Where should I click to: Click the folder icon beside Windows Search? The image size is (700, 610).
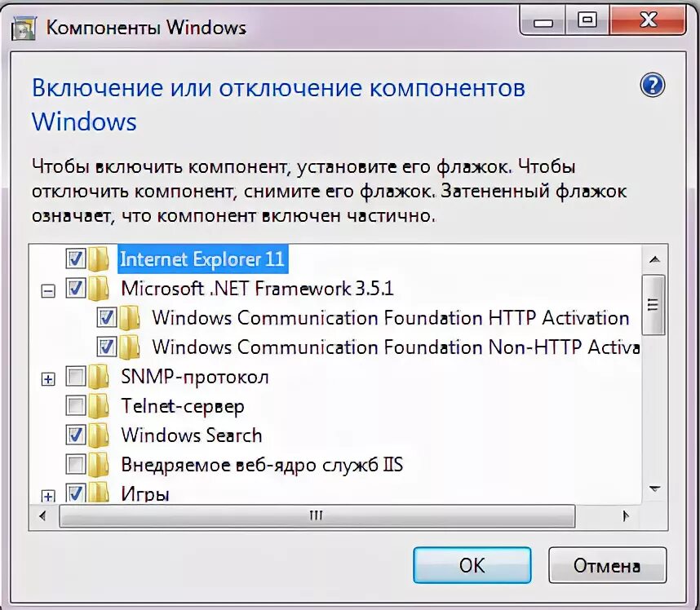pos(99,435)
